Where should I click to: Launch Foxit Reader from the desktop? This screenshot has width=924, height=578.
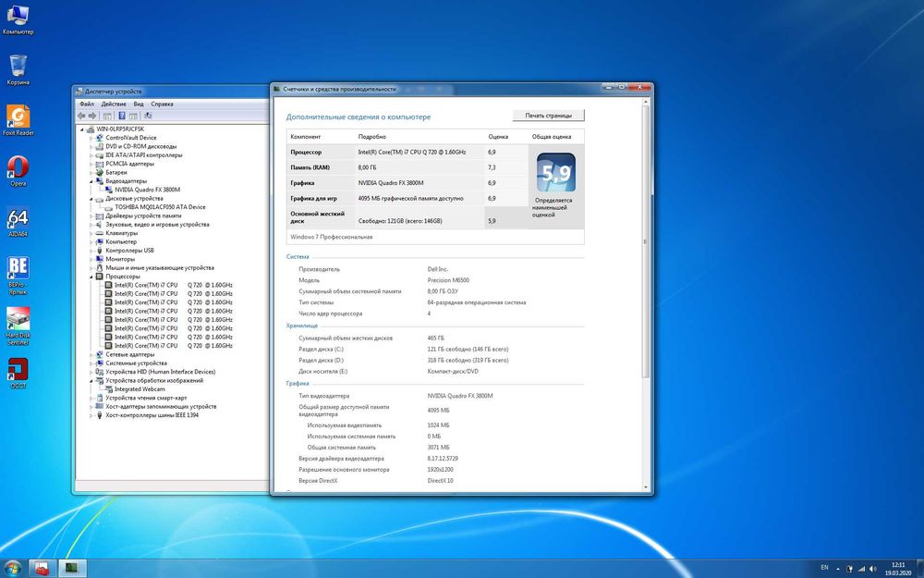[x=18, y=120]
